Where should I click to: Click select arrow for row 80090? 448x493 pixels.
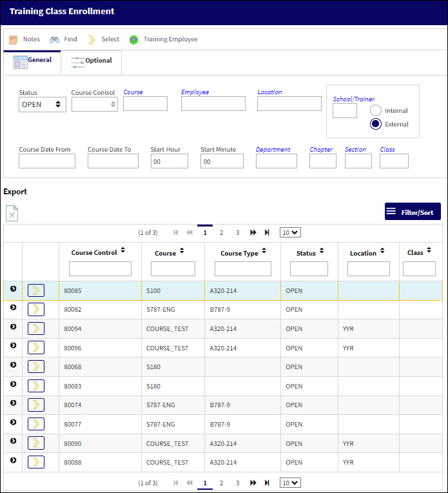coord(36,443)
